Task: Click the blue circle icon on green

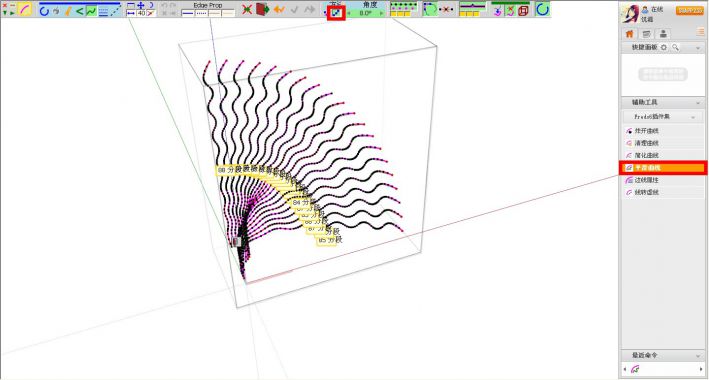Action: (543, 9)
